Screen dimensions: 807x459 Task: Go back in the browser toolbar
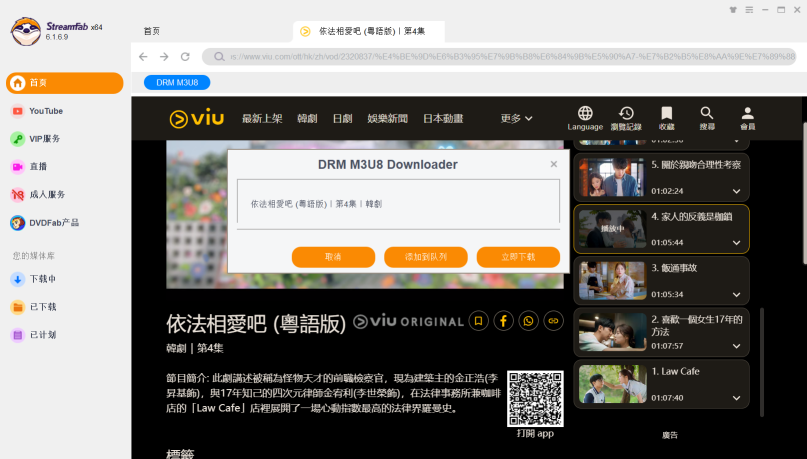pos(143,57)
